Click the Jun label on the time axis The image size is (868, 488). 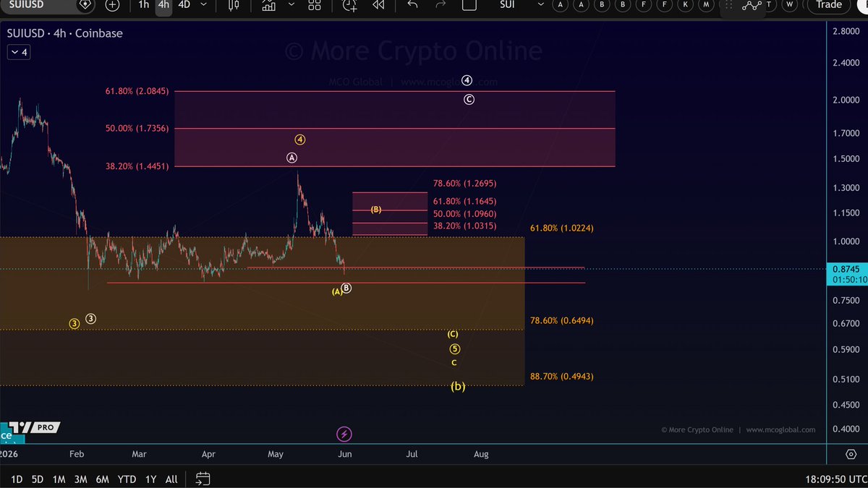click(x=345, y=454)
